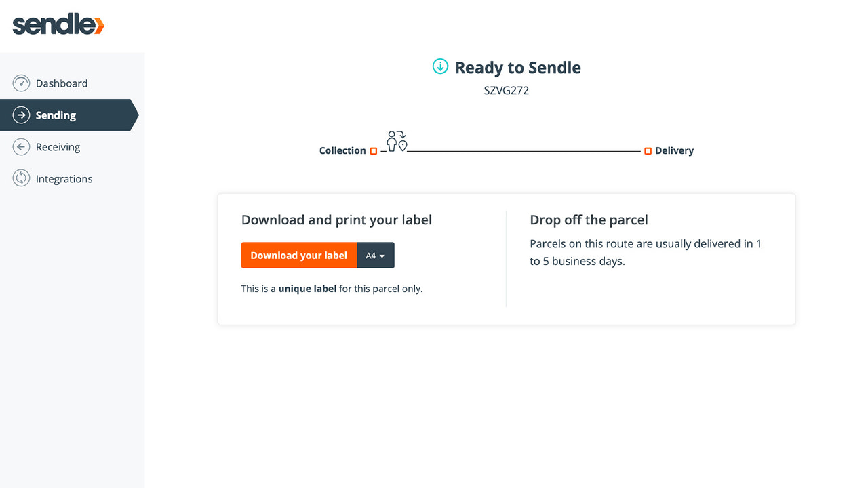Click the location pin on the route tracker
This screenshot has height=488, width=868.
pyautogui.click(x=401, y=144)
